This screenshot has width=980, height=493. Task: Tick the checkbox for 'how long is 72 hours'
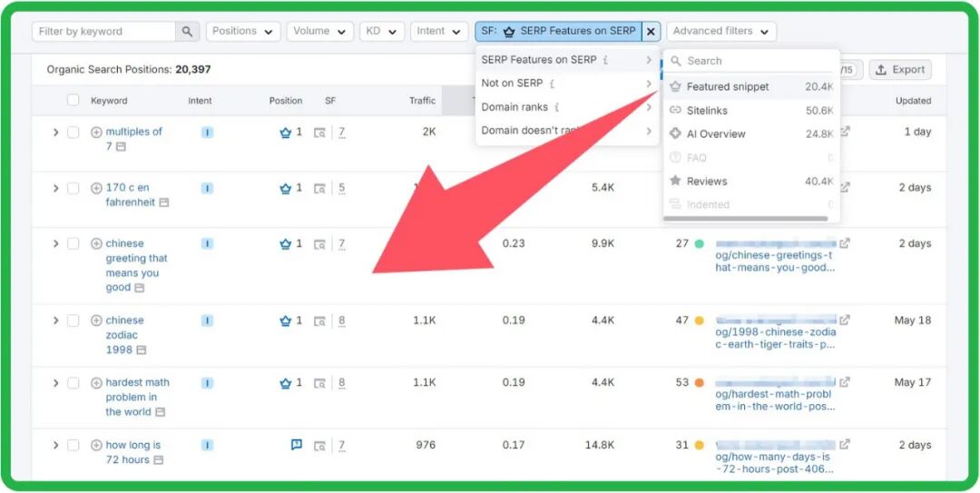(73, 446)
